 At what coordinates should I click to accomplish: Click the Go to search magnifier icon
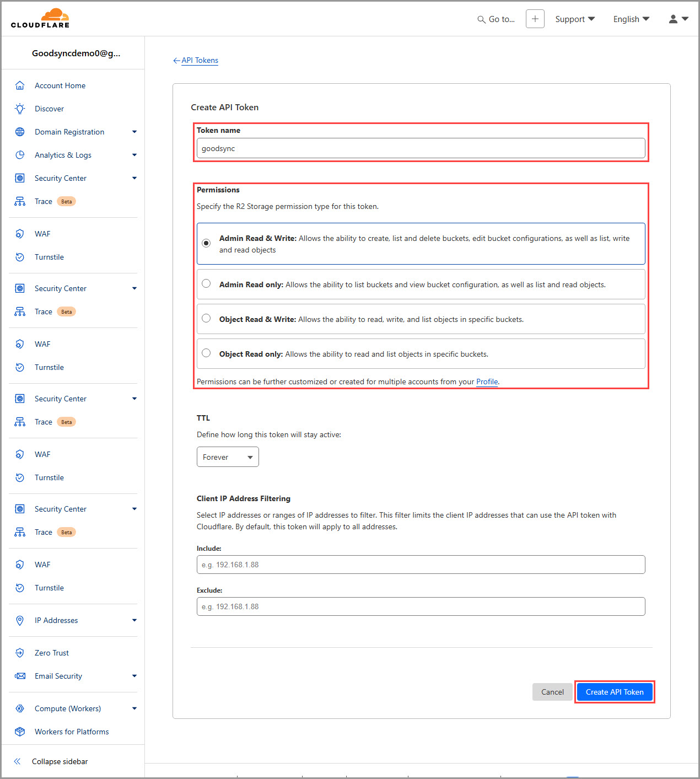coord(481,19)
